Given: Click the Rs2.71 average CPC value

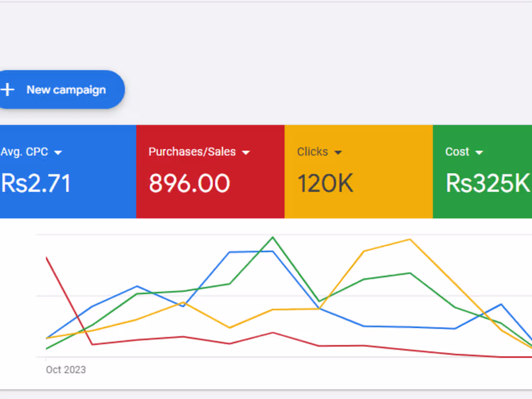Looking at the screenshot, I should pyautogui.click(x=36, y=183).
